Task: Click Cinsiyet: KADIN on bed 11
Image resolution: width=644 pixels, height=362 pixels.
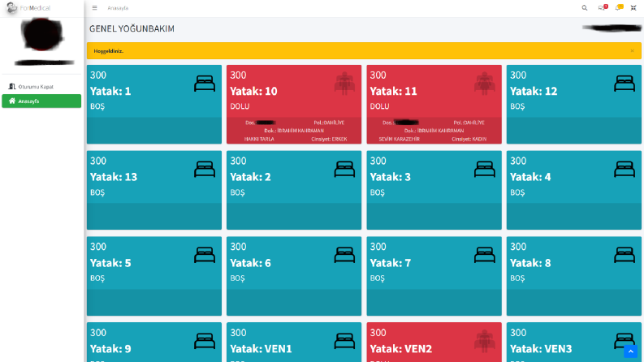Action: point(469,139)
